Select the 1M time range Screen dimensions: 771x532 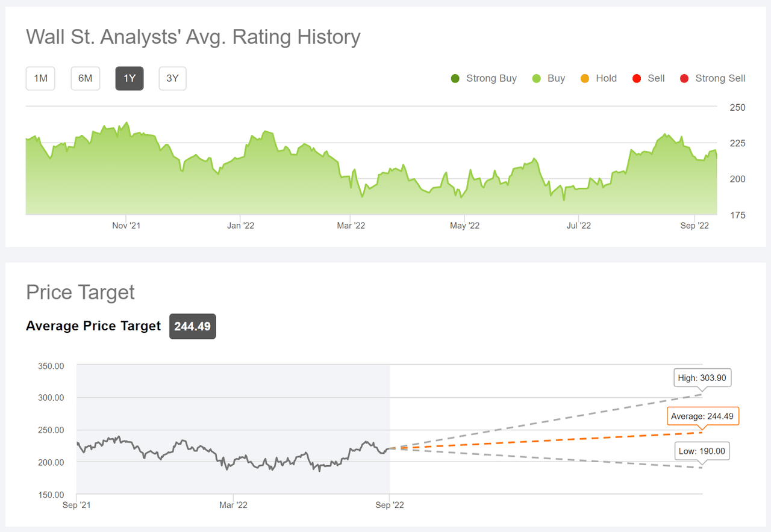[x=40, y=78]
